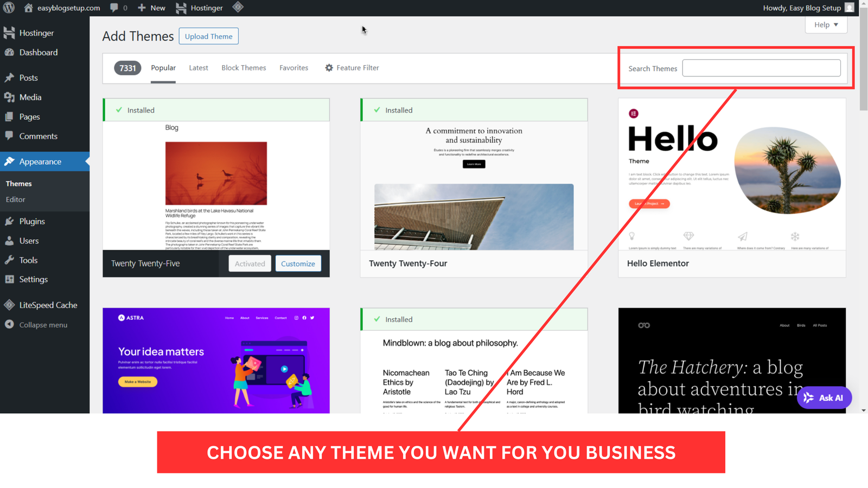Viewport: 868px width, 488px height.
Task: Open the Twenty Twenty-Four theme thumbnail
Action: (474, 185)
